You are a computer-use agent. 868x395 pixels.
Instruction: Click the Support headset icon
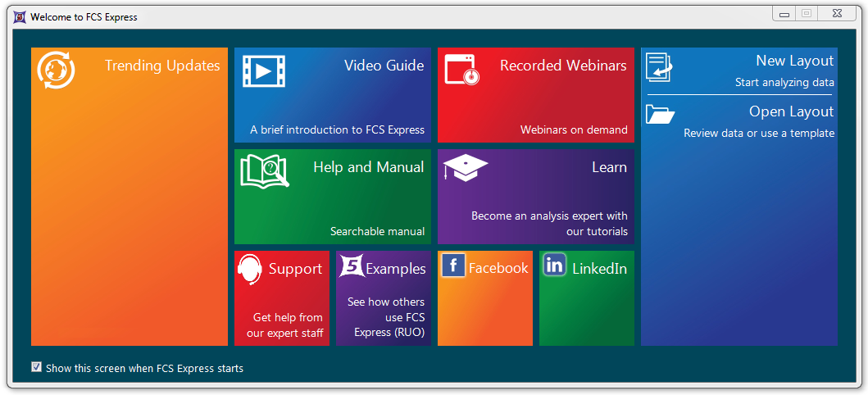click(250, 270)
